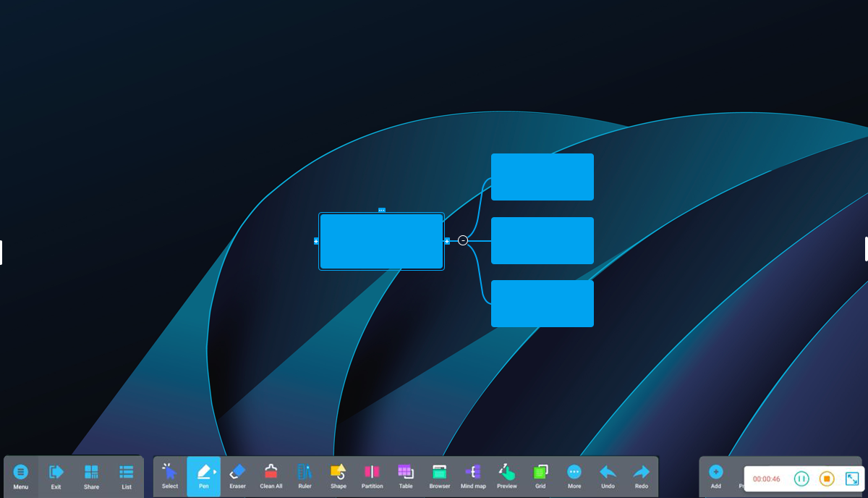Image resolution: width=868 pixels, height=498 pixels.
Task: Launch the Browser tool
Action: pyautogui.click(x=439, y=475)
